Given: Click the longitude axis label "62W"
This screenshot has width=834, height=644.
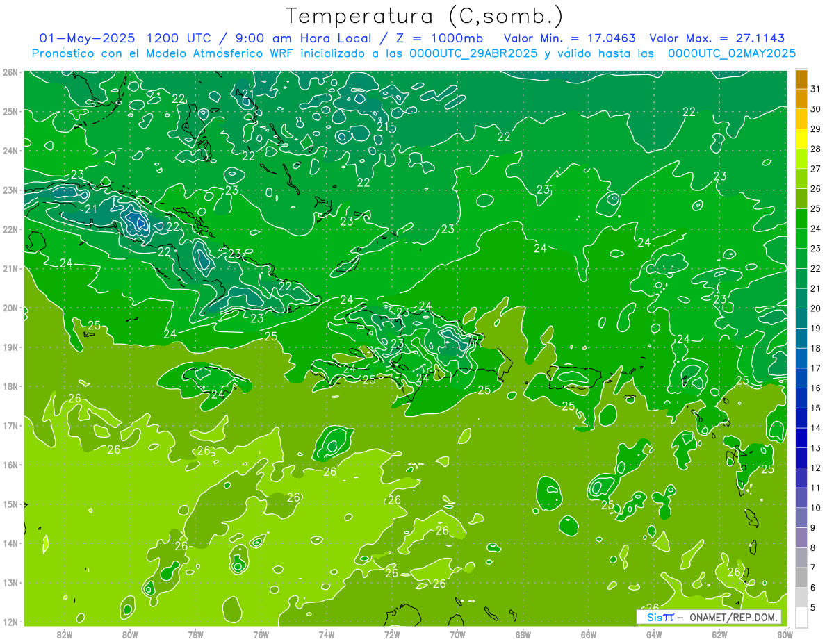Looking at the screenshot, I should click(719, 634).
